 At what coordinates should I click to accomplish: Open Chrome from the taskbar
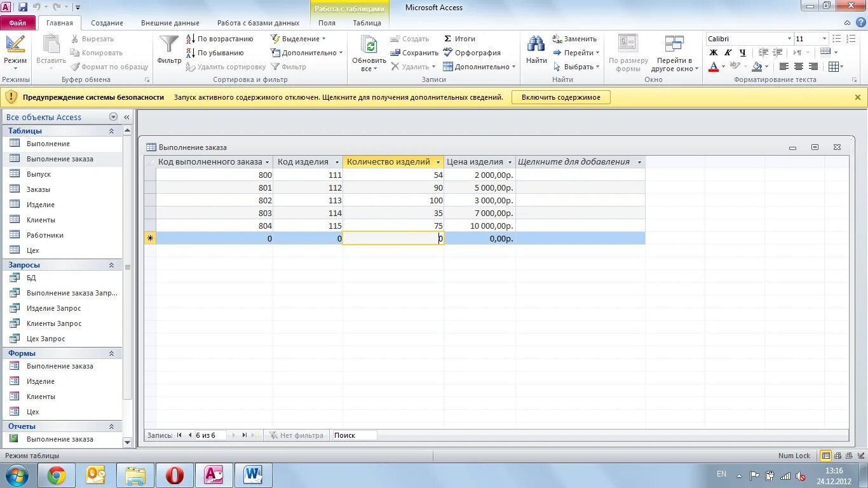tap(56, 475)
